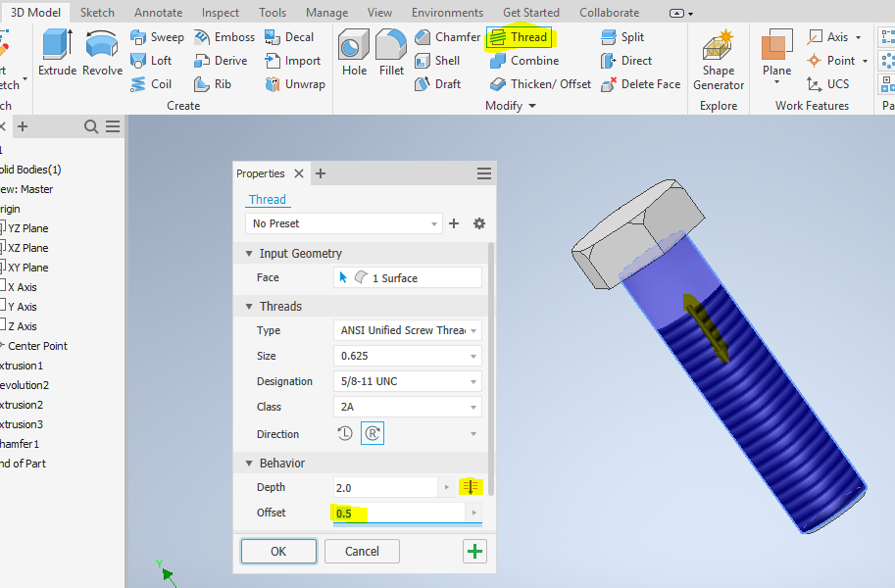Open the Annotate tab
Viewport: 895px width, 588px height.
pyautogui.click(x=158, y=13)
